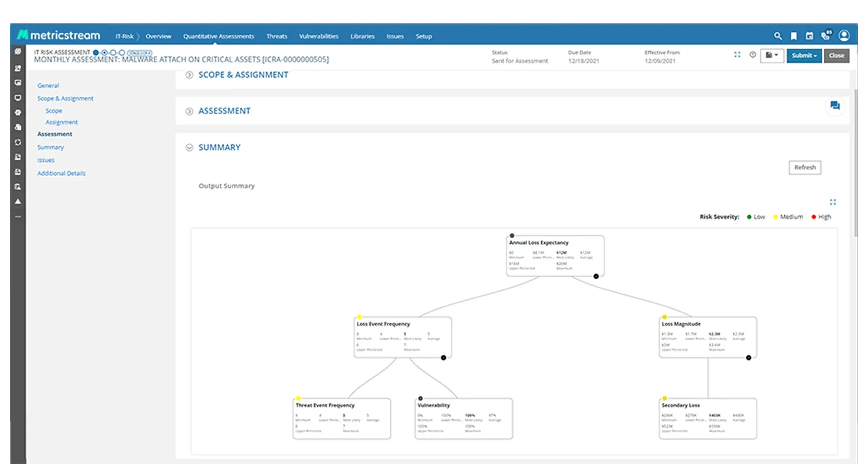868x464 pixels.
Task: Open notifications icon with badge
Action: coord(826,35)
